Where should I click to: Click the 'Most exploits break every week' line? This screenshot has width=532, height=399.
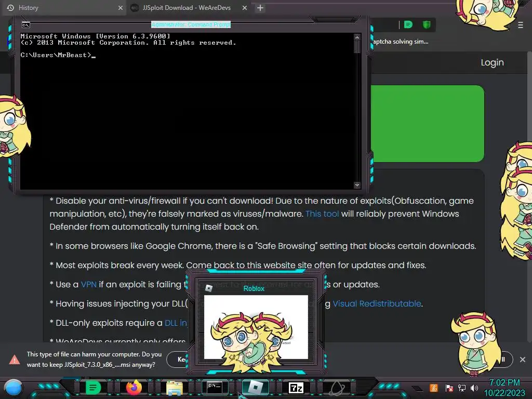238,265
